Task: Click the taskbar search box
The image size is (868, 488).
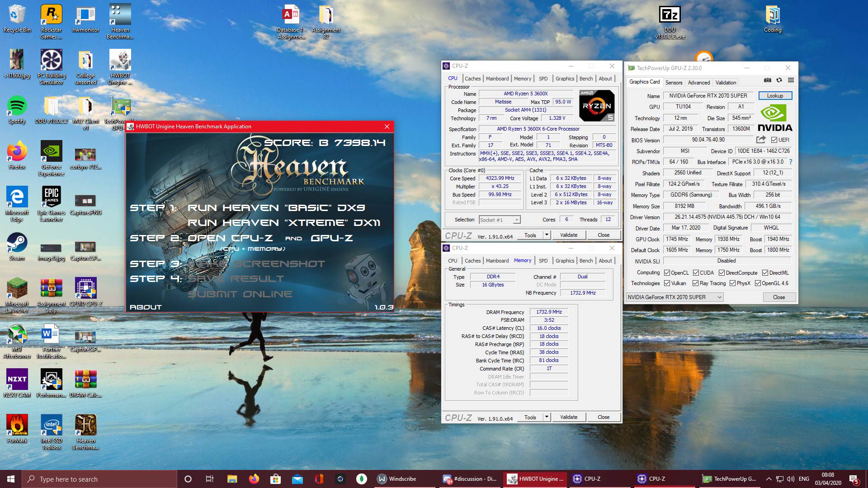Action: [99, 479]
